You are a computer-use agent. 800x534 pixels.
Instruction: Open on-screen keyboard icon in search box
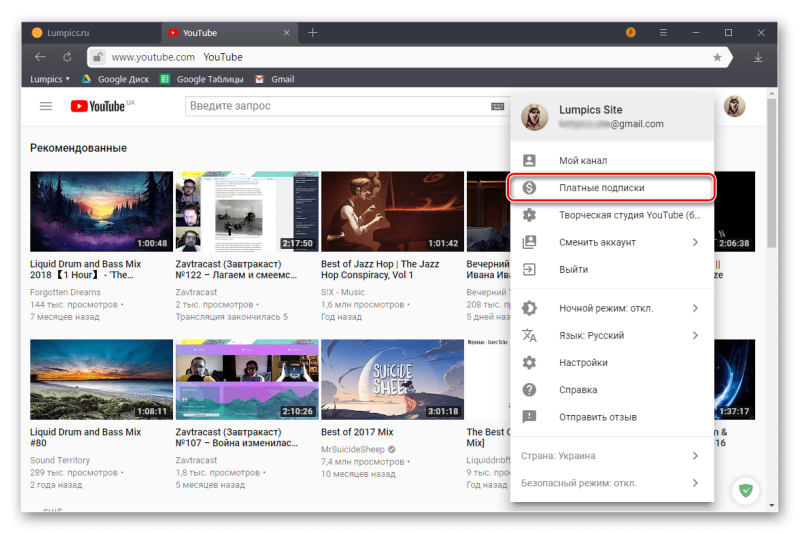pos(497,106)
